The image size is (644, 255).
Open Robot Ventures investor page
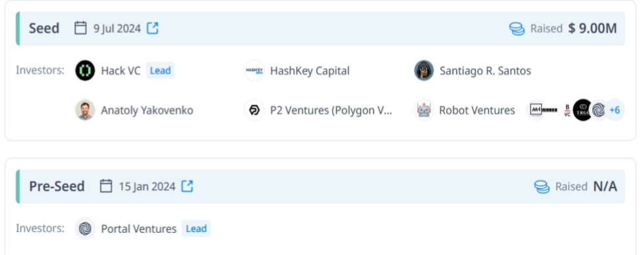[x=477, y=111]
